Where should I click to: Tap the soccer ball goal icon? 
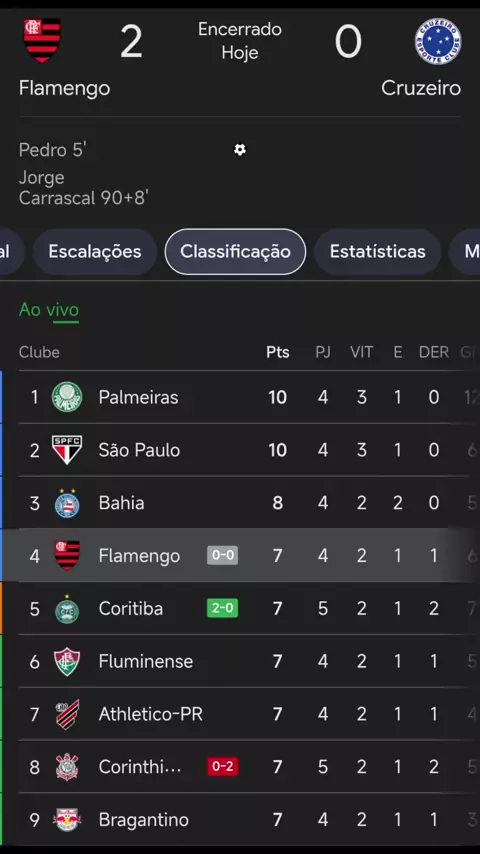pos(240,150)
